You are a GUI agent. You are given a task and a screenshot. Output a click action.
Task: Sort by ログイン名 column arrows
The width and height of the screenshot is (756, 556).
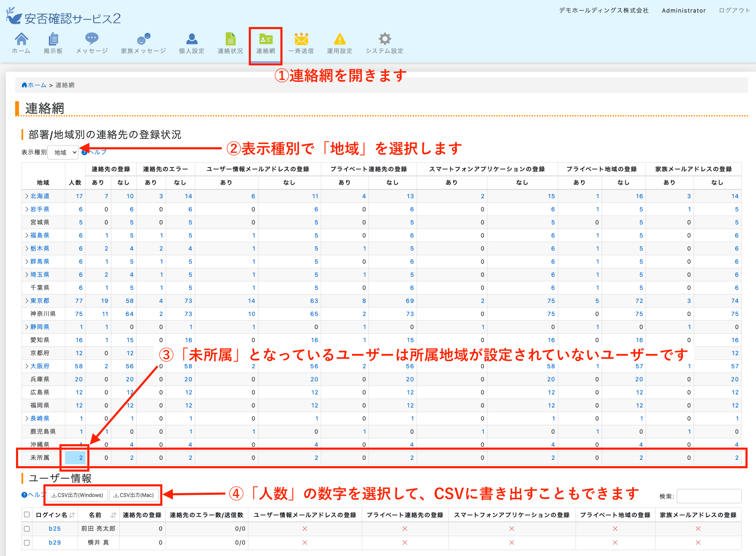pos(72,515)
